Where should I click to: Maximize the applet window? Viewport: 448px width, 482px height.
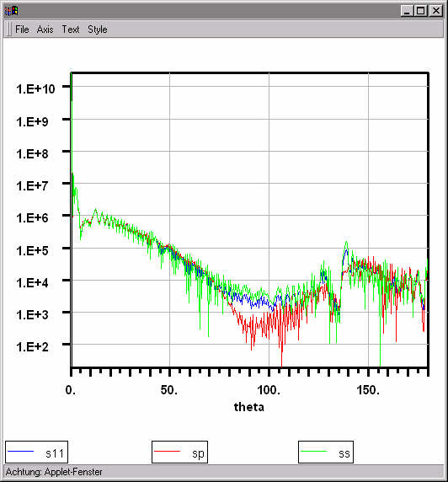click(x=420, y=11)
